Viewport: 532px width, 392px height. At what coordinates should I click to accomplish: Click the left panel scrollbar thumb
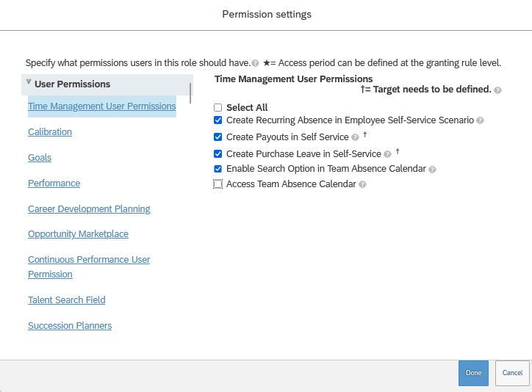pyautogui.click(x=190, y=93)
